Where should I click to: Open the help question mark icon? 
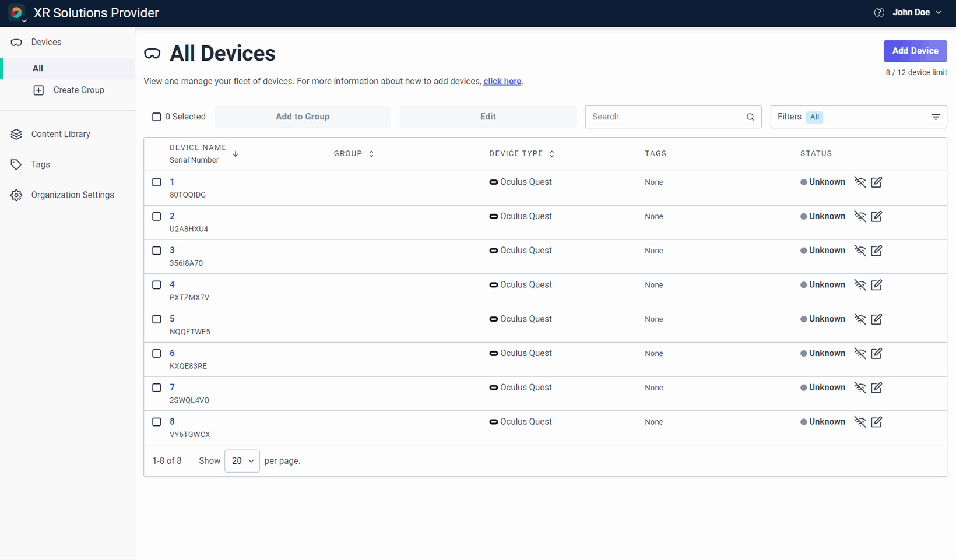tap(879, 13)
